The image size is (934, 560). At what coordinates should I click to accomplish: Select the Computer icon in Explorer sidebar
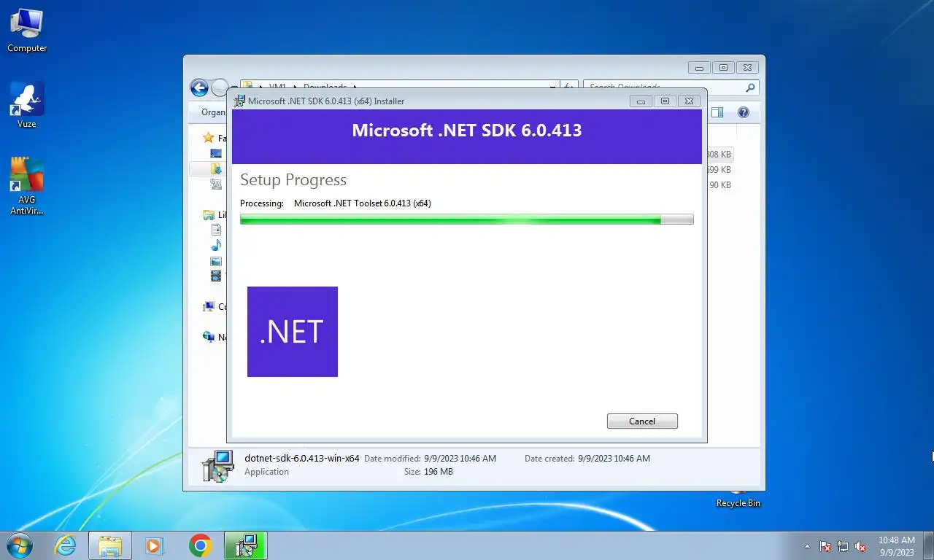pos(209,307)
